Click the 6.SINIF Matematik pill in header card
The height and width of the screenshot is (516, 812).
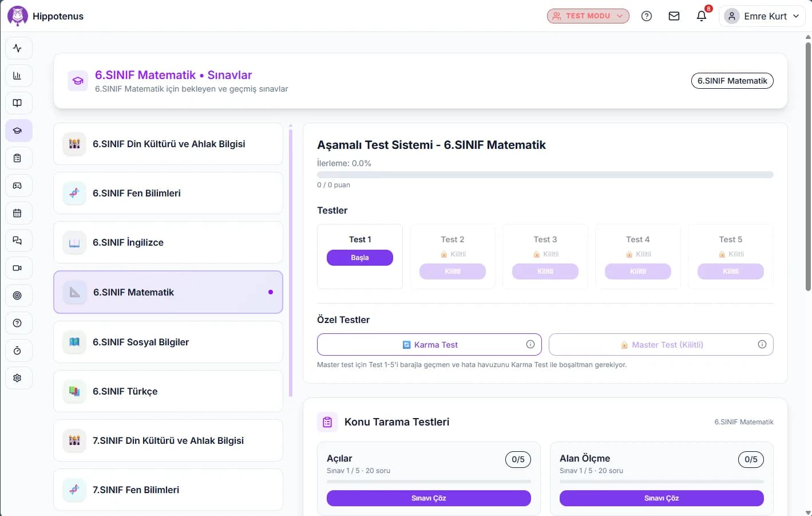[732, 81]
